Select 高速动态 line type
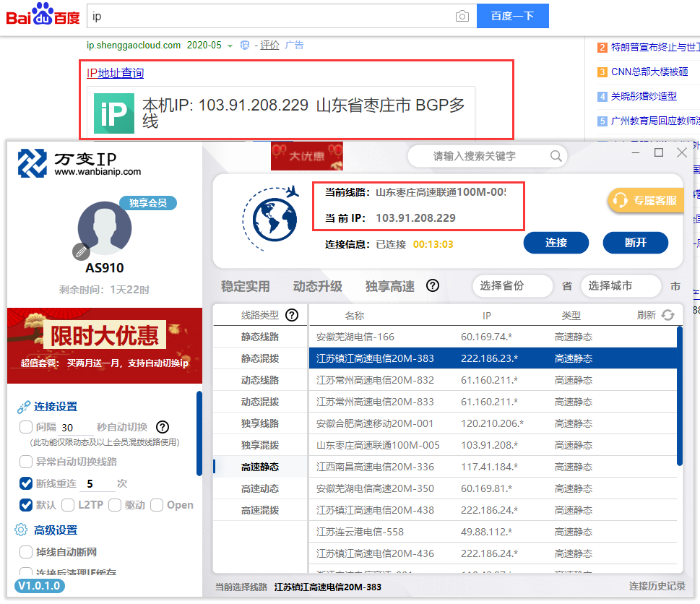The height and width of the screenshot is (604, 700). pos(260,489)
